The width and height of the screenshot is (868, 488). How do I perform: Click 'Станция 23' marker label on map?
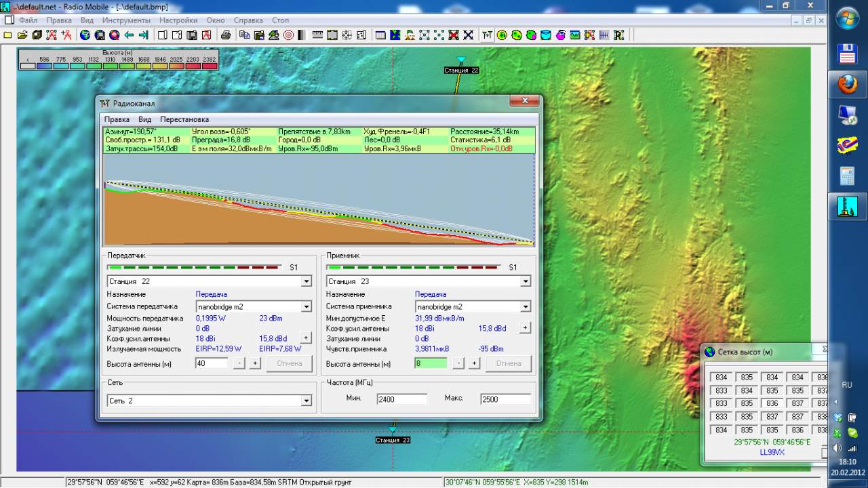(x=393, y=441)
